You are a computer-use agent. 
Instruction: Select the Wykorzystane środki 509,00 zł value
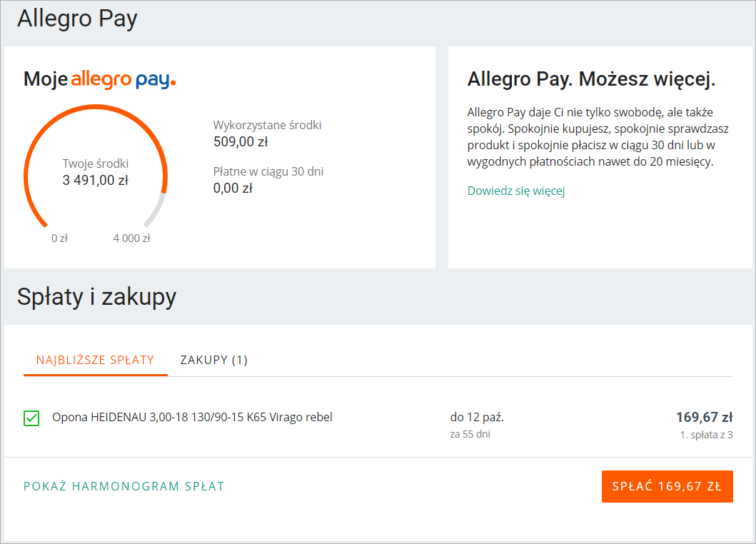[241, 141]
